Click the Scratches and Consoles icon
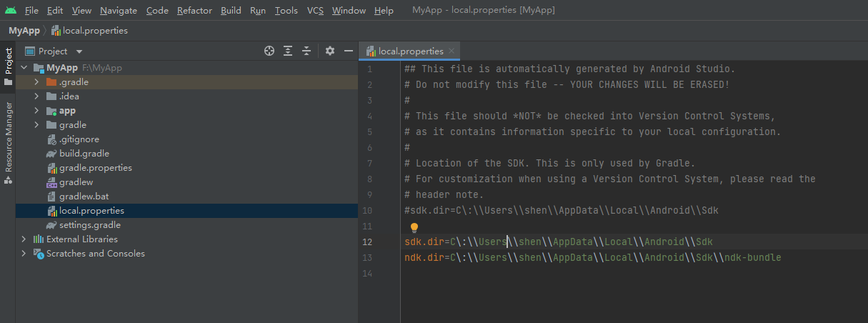This screenshot has width=868, height=323. [x=39, y=254]
